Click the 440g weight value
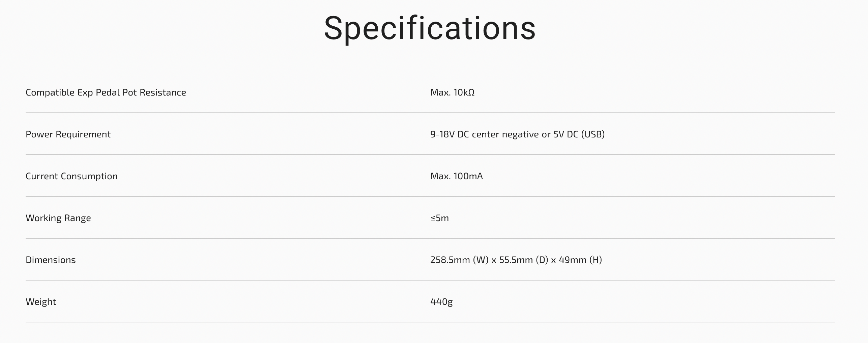The width and height of the screenshot is (868, 343). [441, 302]
